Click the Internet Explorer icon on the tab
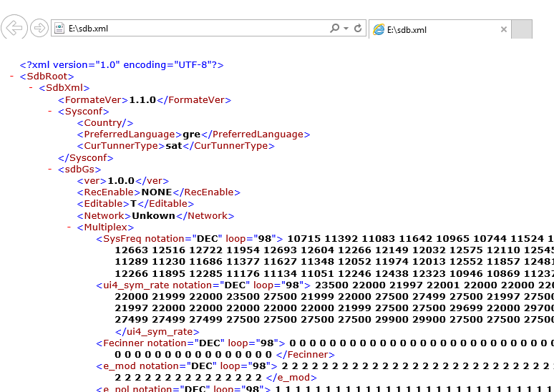Image resolution: width=554 pixels, height=392 pixels. 379,29
